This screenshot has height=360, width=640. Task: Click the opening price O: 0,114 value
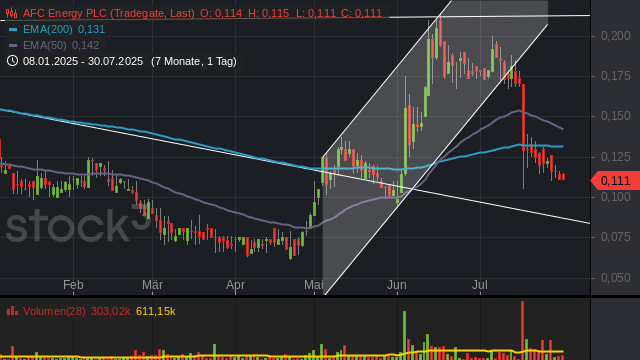coord(221,13)
